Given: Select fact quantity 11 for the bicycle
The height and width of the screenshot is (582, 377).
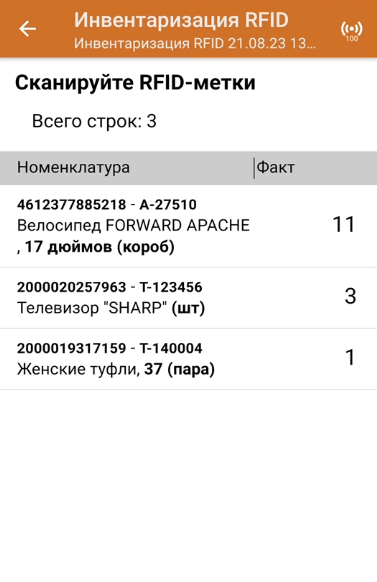Looking at the screenshot, I should pyautogui.click(x=344, y=224).
